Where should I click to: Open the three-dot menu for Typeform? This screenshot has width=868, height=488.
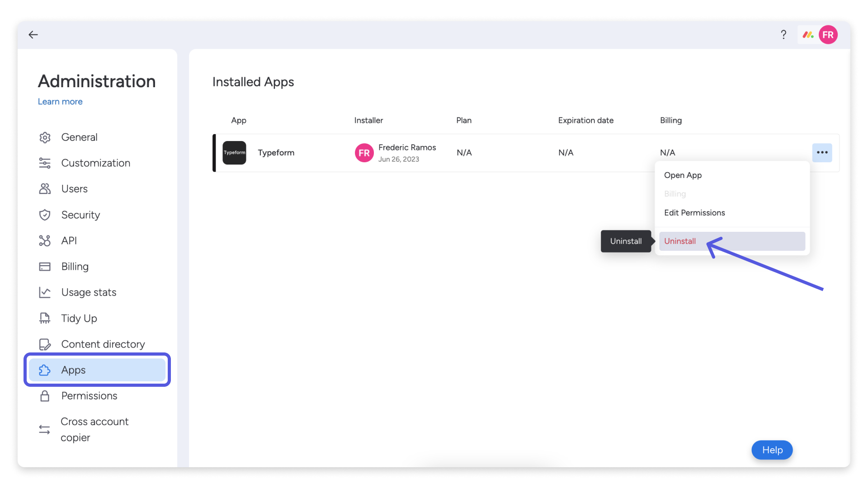tap(822, 153)
